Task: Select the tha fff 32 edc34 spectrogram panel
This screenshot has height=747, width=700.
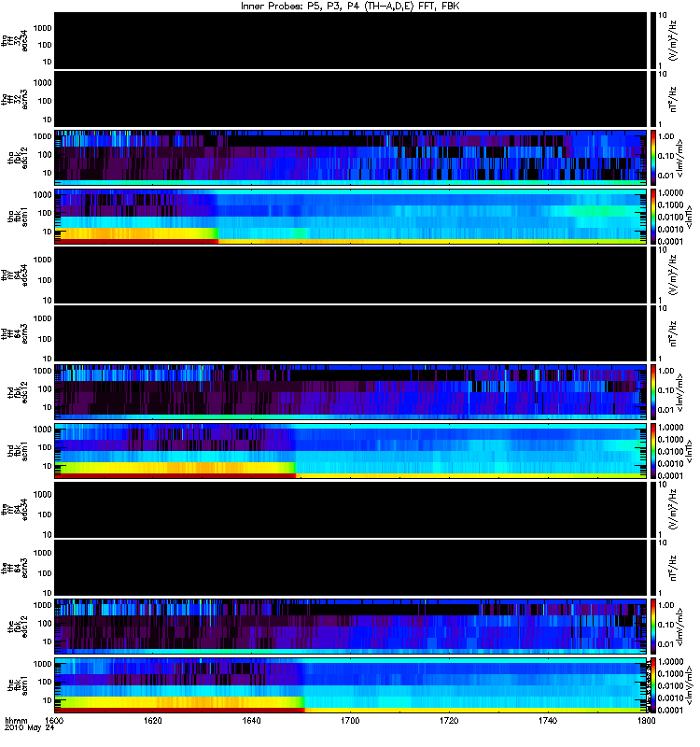Action: click(350, 40)
